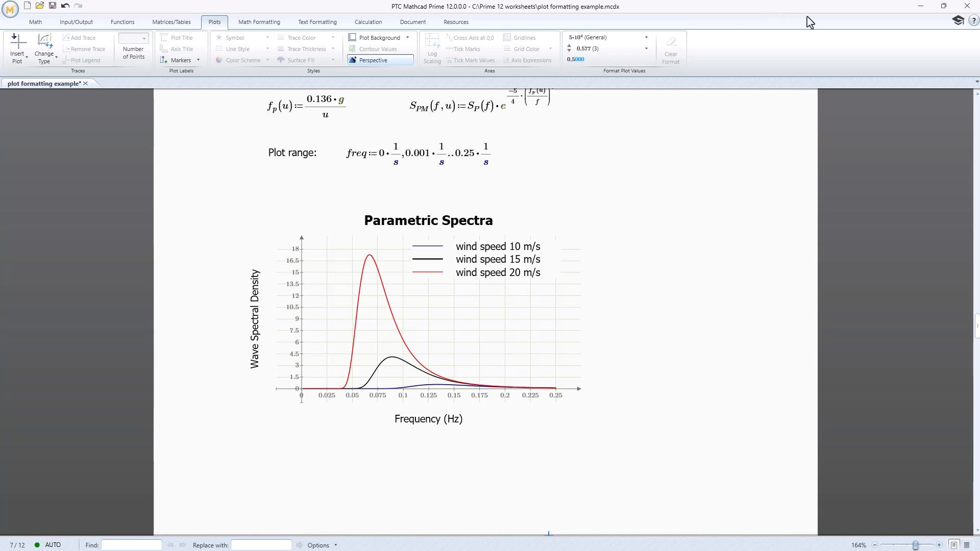The width and height of the screenshot is (980, 551).
Task: Switch to draft view icon in status bar
Action: (967, 545)
